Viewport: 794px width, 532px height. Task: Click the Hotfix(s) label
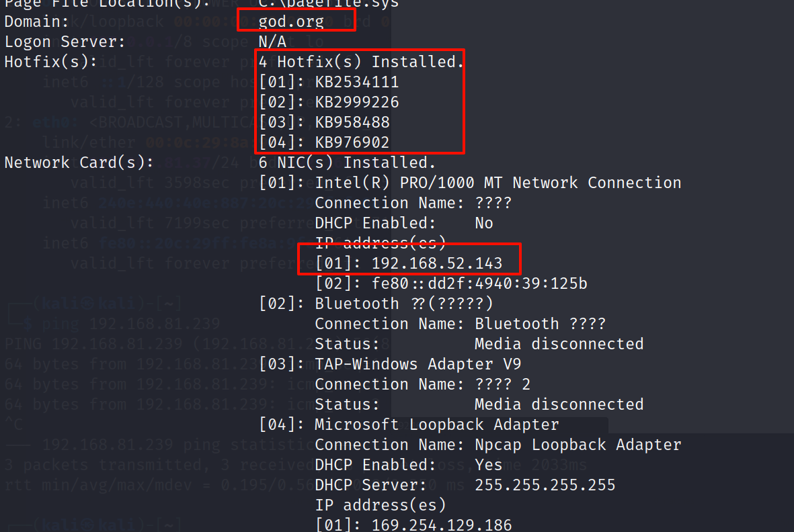point(51,62)
